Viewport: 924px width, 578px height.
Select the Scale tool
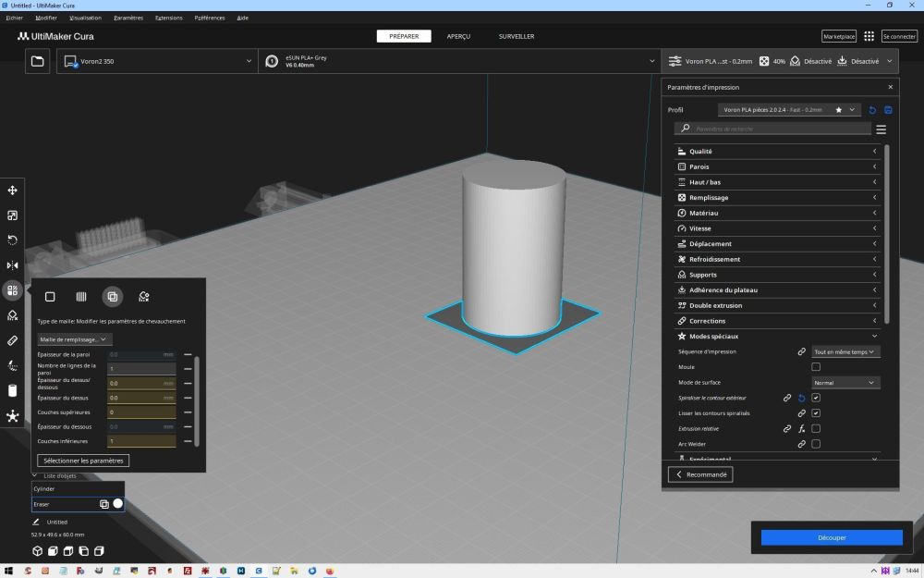point(13,215)
